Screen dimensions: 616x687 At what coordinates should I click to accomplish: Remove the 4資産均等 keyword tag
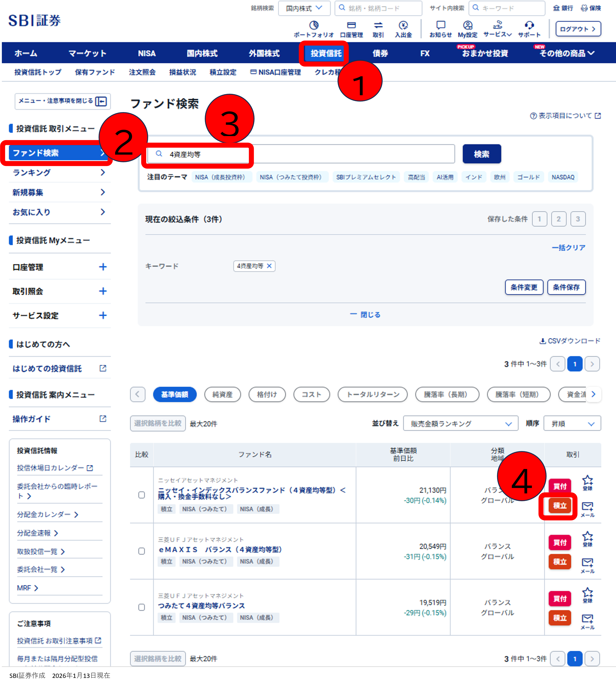tap(269, 266)
